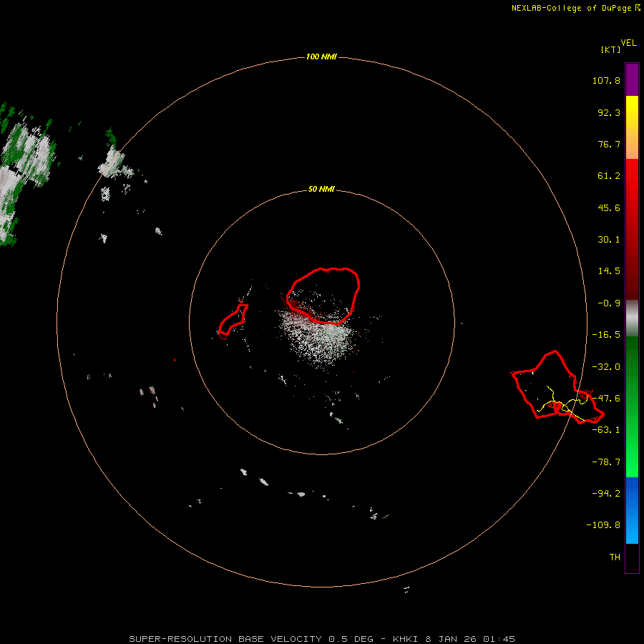The width and height of the screenshot is (644, 644).
Task: Click the purple segment of the color bar
Action: point(632,79)
